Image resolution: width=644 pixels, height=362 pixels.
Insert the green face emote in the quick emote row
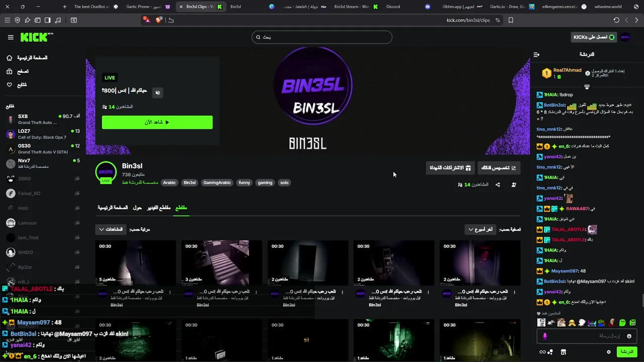click(623, 323)
